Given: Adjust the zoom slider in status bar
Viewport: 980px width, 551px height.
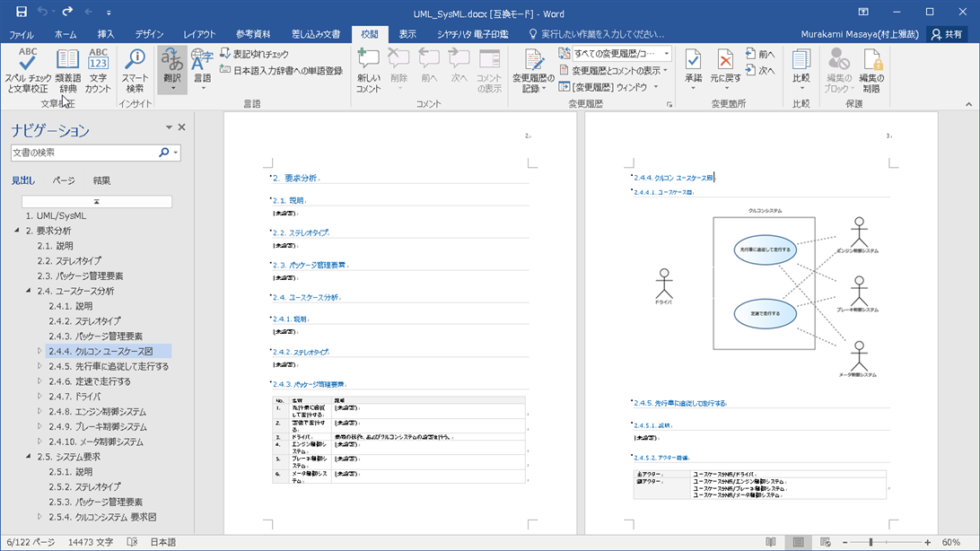Looking at the screenshot, I should tap(871, 542).
